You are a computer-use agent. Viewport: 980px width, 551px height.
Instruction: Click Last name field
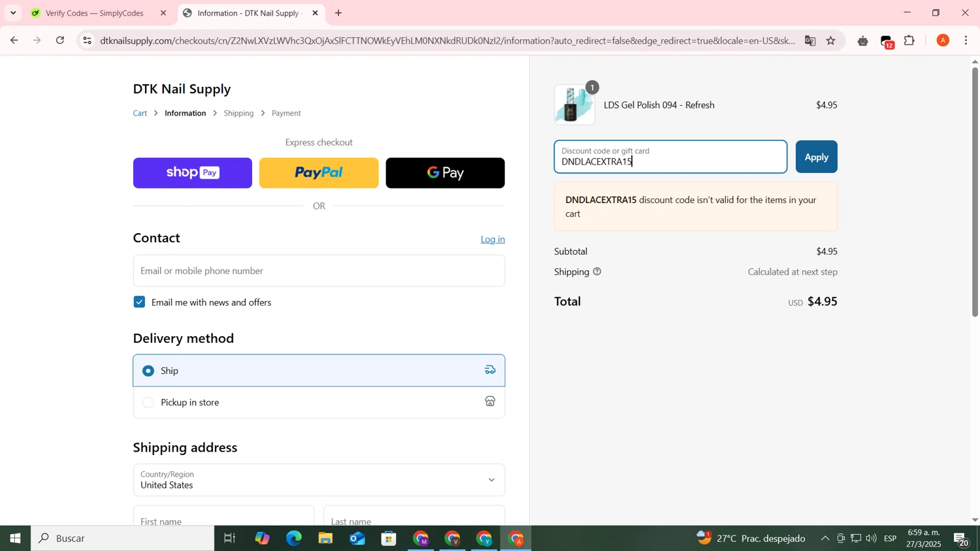coord(414,516)
